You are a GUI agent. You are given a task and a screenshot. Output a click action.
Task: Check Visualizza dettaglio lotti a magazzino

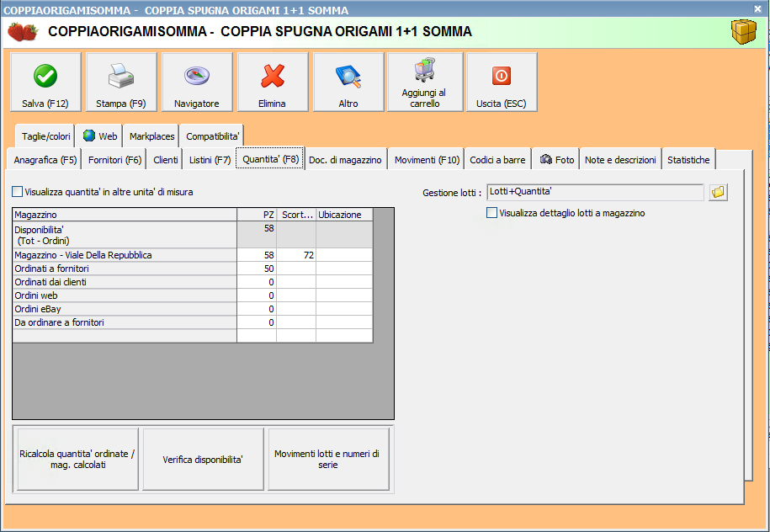(x=492, y=213)
